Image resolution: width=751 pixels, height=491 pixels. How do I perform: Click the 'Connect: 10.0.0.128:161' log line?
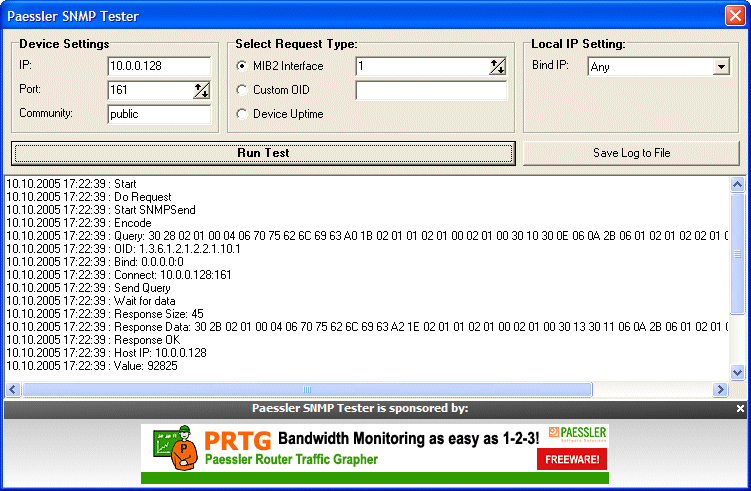point(118,275)
